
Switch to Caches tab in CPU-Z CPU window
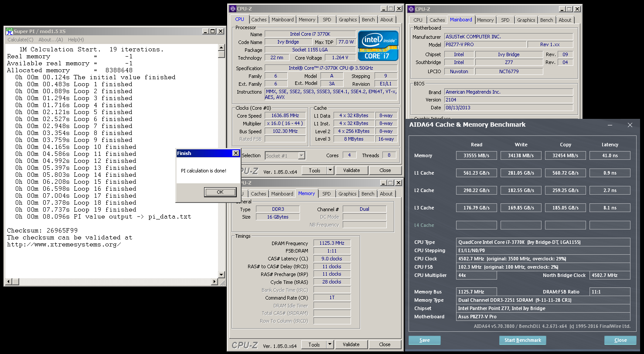coord(259,20)
